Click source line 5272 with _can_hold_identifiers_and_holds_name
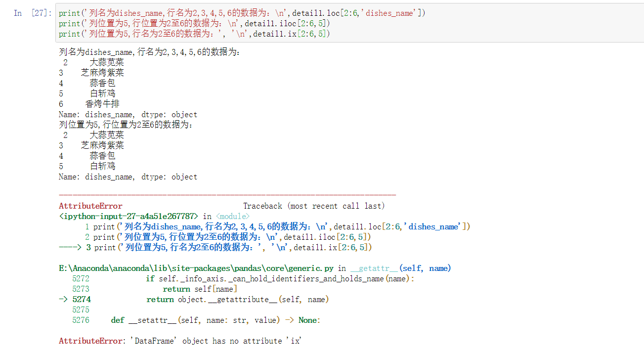The height and width of the screenshot is (354, 644). tap(243, 278)
